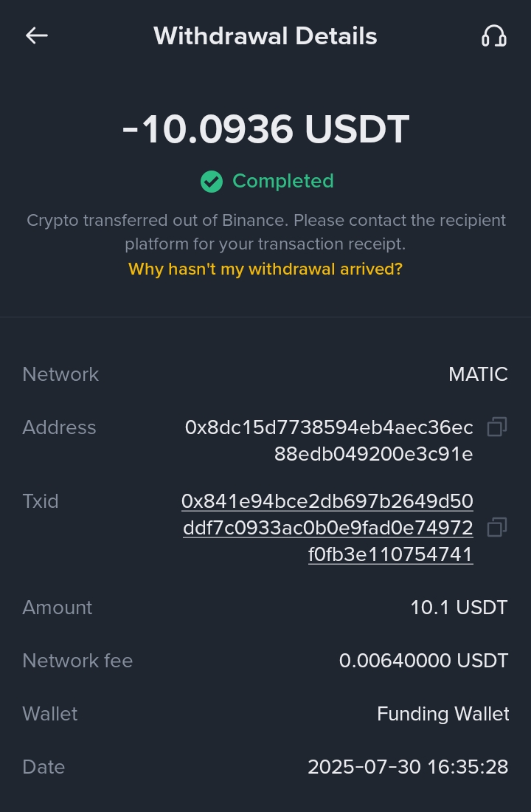This screenshot has height=812, width=531.
Task: Go back using the left arrow
Action: 37,35
